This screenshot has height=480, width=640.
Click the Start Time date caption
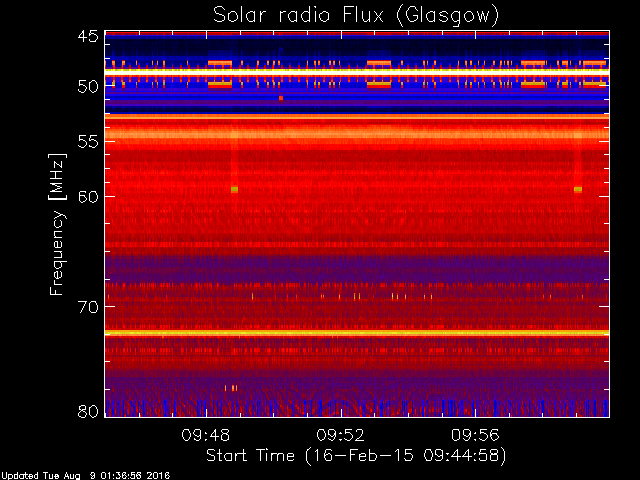356,456
